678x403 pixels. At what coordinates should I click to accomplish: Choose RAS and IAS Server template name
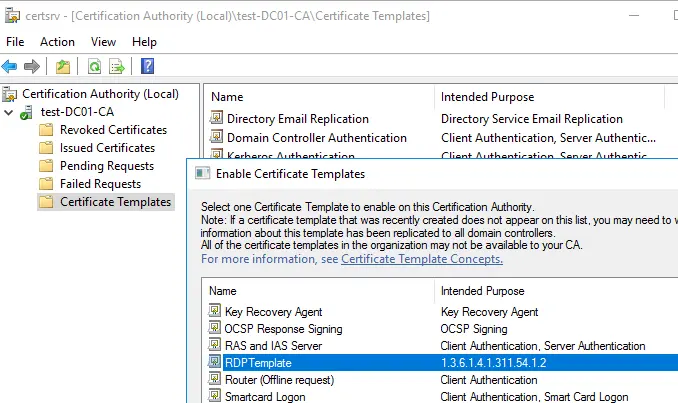pos(274,346)
